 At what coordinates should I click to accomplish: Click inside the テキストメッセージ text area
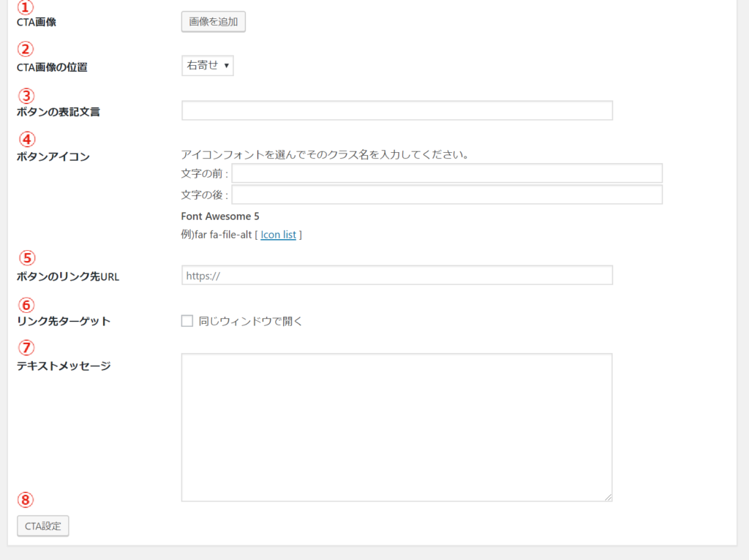click(x=396, y=427)
